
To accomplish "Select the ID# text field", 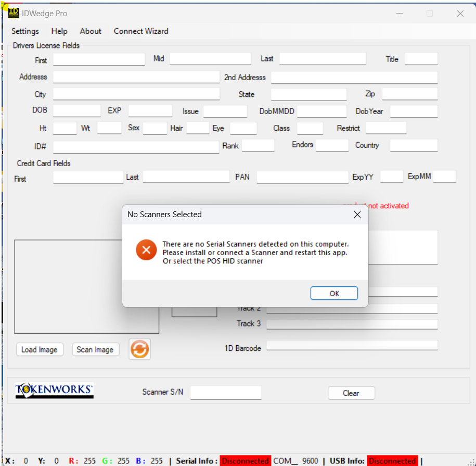I will [x=136, y=147].
